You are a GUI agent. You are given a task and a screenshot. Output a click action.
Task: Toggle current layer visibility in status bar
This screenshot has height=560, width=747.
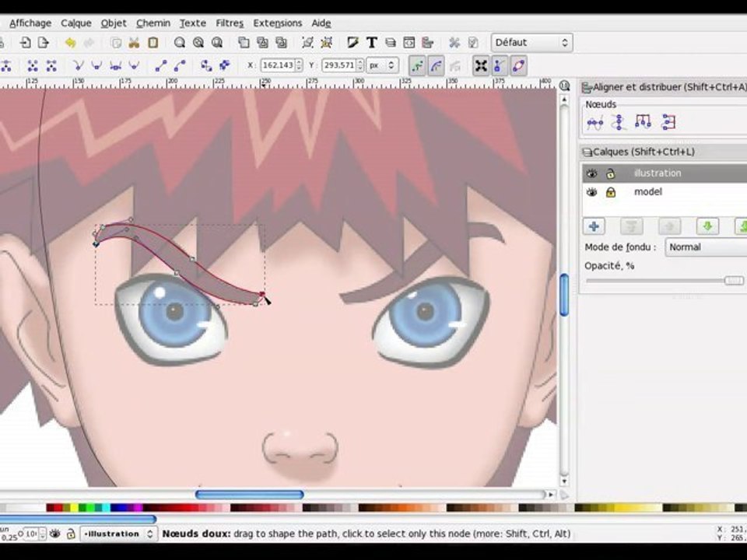[x=55, y=534]
